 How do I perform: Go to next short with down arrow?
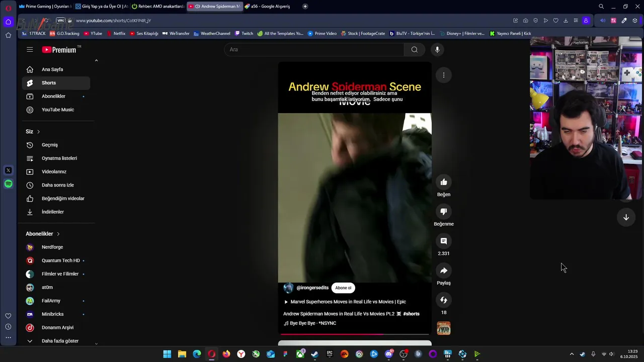[626, 217]
